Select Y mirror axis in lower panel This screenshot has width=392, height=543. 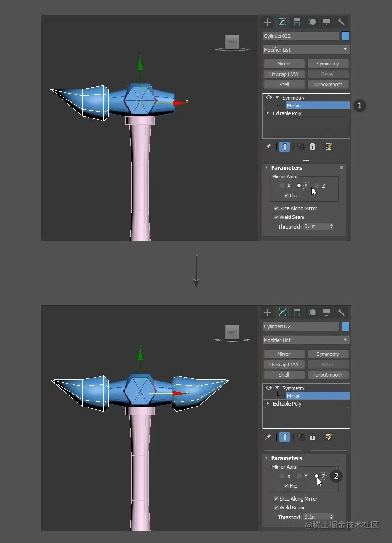tap(299, 476)
